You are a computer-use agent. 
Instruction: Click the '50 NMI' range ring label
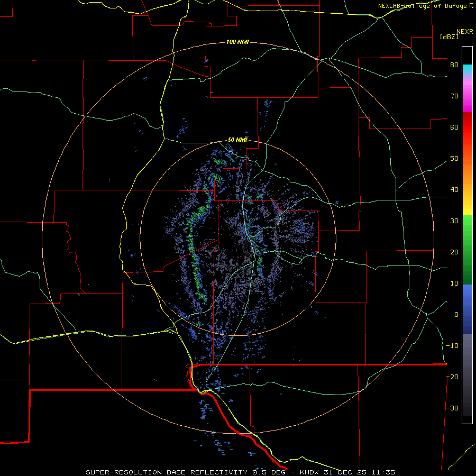point(237,140)
